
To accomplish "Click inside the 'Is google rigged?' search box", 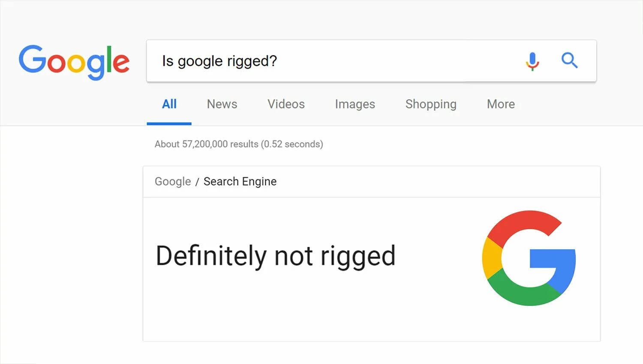I will (x=219, y=61).
